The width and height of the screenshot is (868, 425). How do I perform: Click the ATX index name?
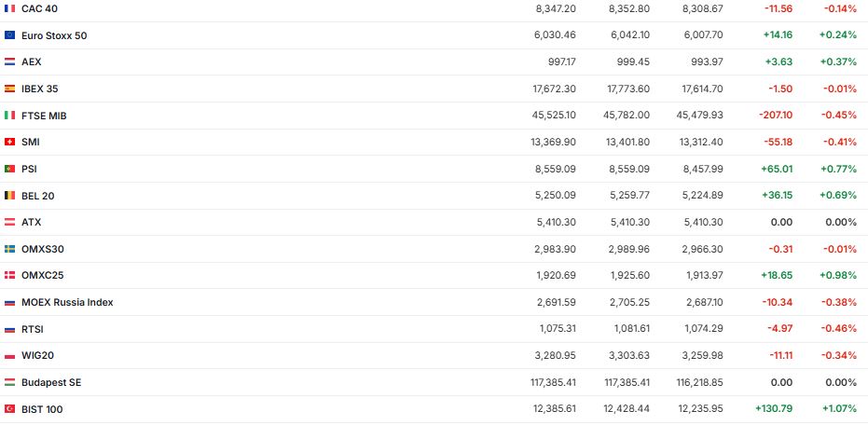31,223
